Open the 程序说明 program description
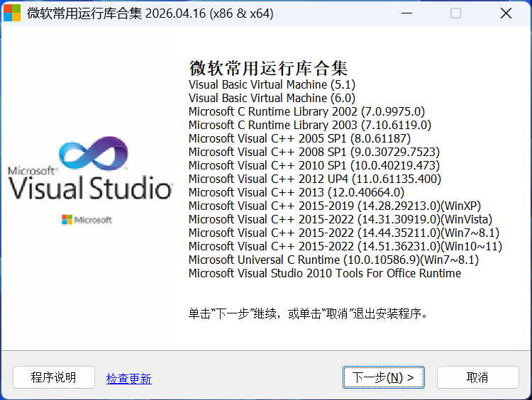 click(x=54, y=377)
